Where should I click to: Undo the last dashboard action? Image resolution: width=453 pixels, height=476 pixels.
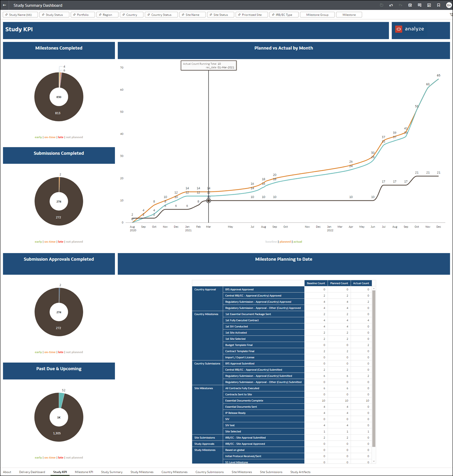pyautogui.click(x=391, y=5)
